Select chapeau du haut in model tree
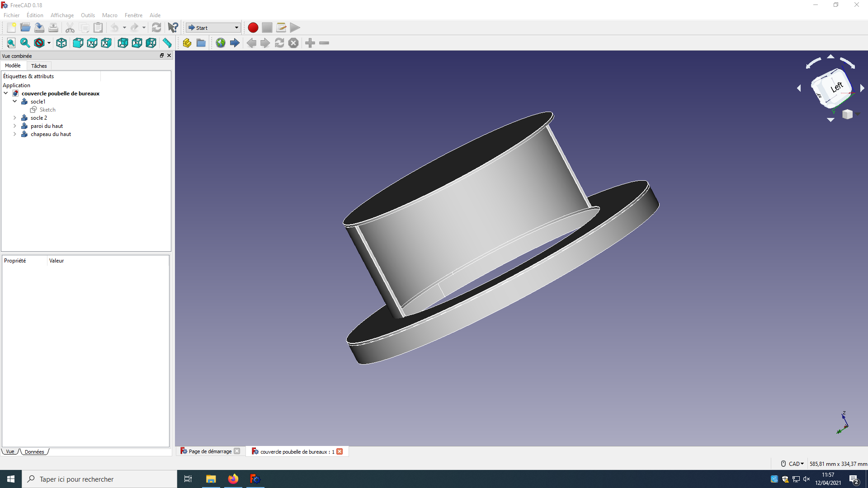This screenshot has width=868, height=488. [x=51, y=134]
